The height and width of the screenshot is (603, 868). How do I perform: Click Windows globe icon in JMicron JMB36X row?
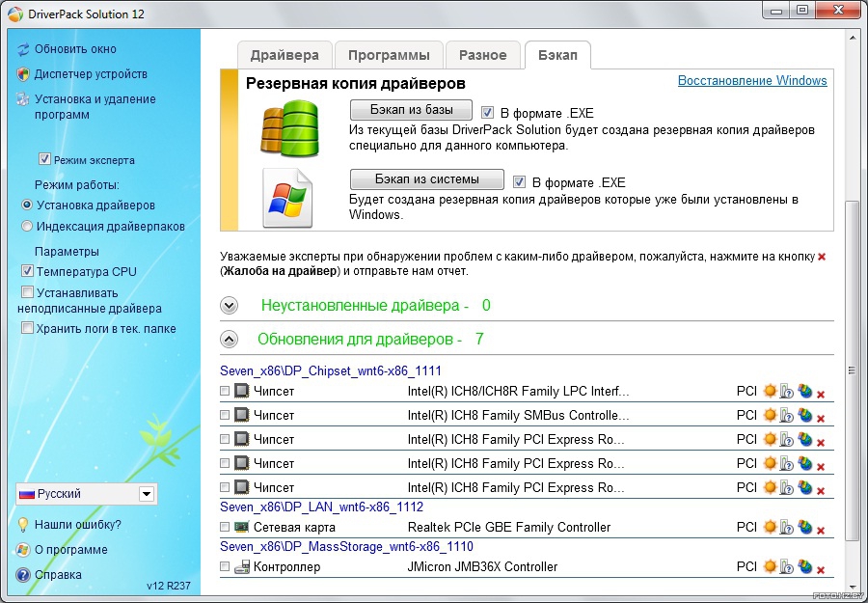click(x=805, y=566)
